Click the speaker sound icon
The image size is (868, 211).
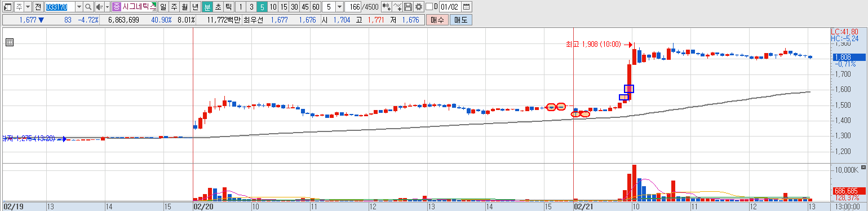tap(100, 7)
